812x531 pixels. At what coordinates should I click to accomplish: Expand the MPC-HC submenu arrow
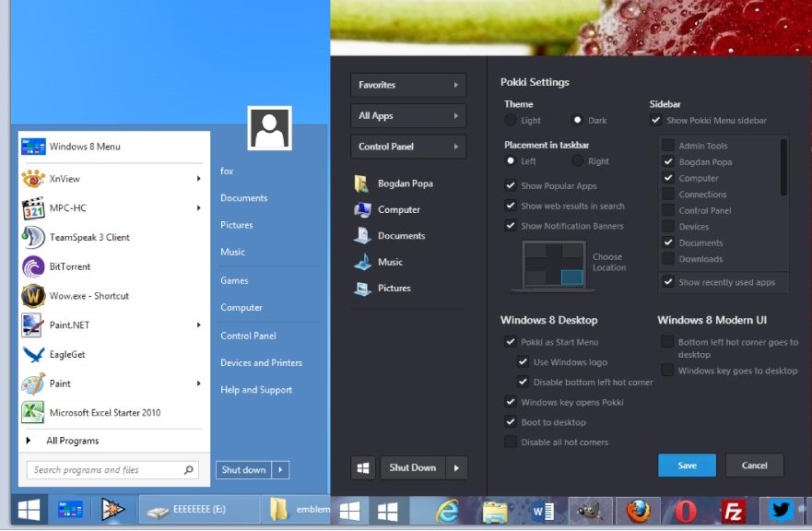point(199,208)
